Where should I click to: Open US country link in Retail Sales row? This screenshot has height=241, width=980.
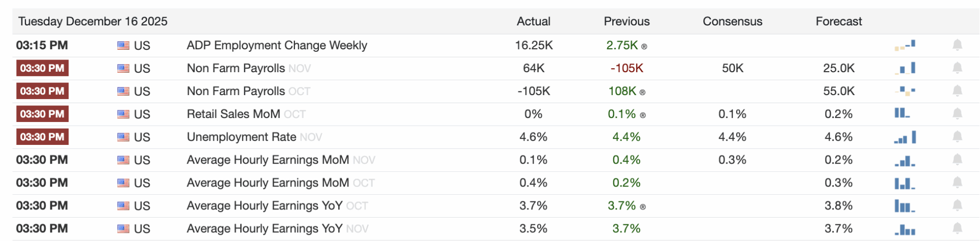[142, 114]
